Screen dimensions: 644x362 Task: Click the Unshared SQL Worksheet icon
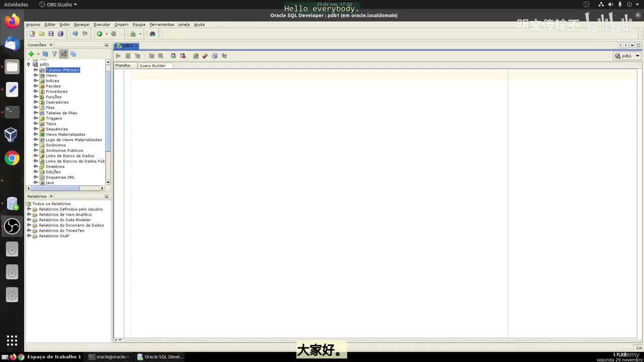tap(196, 56)
